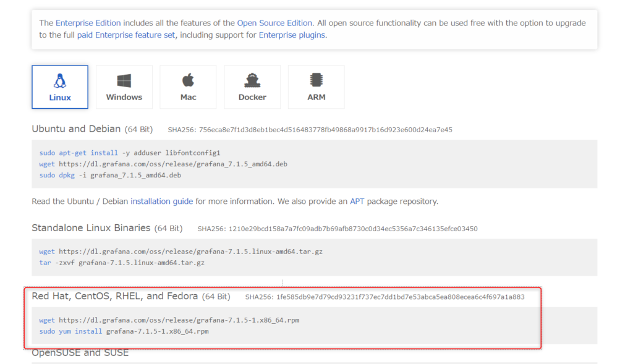This screenshot has height=364, width=633.
Task: Open the Ubuntu installation guide link
Action: [161, 201]
